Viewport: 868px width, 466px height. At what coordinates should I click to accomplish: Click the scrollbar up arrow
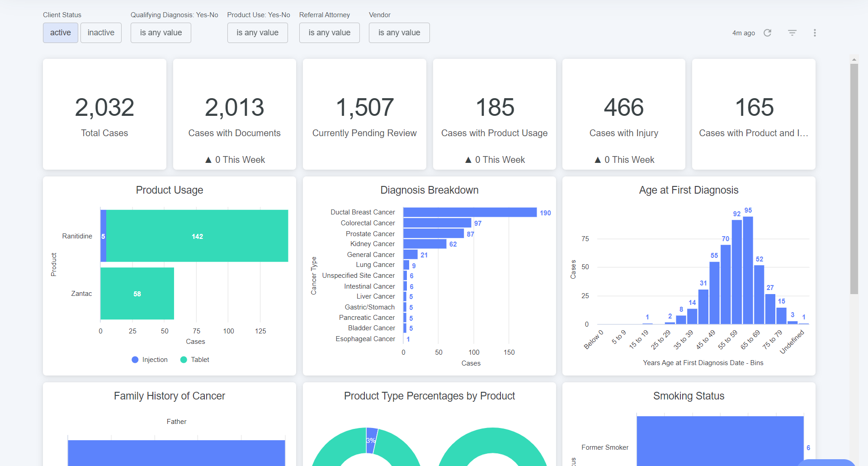(854, 59)
